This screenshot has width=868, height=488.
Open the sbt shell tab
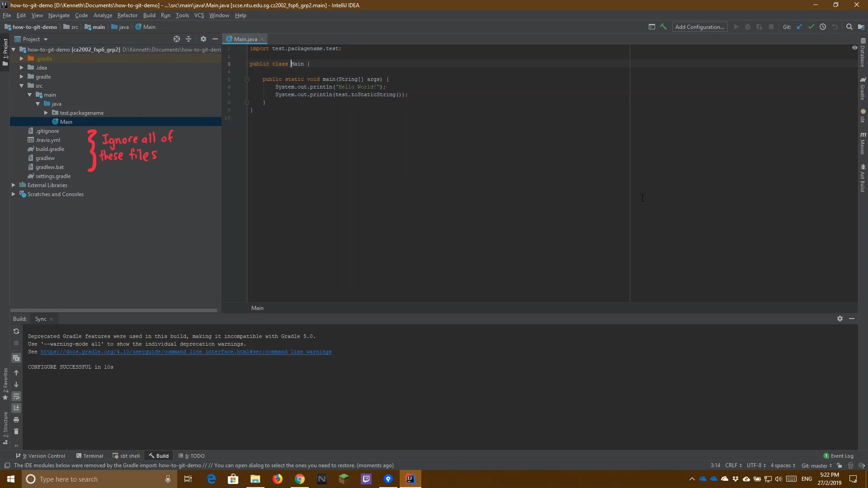[126, 455]
